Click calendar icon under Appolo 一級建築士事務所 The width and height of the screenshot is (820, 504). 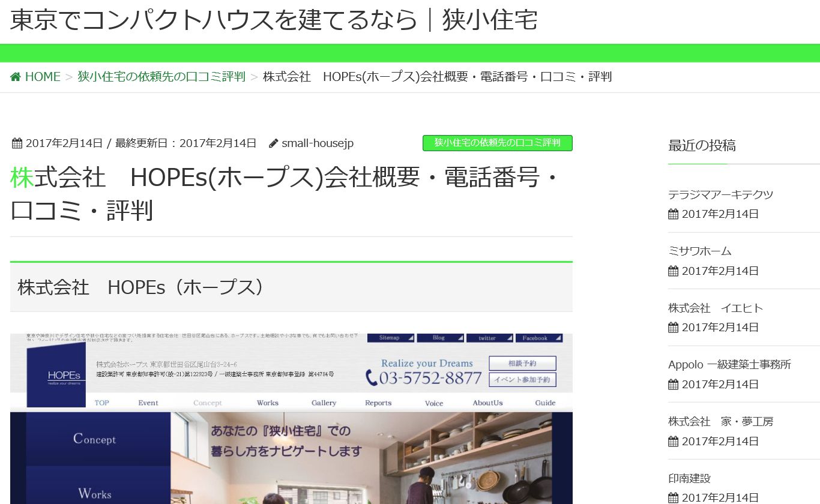coord(673,385)
